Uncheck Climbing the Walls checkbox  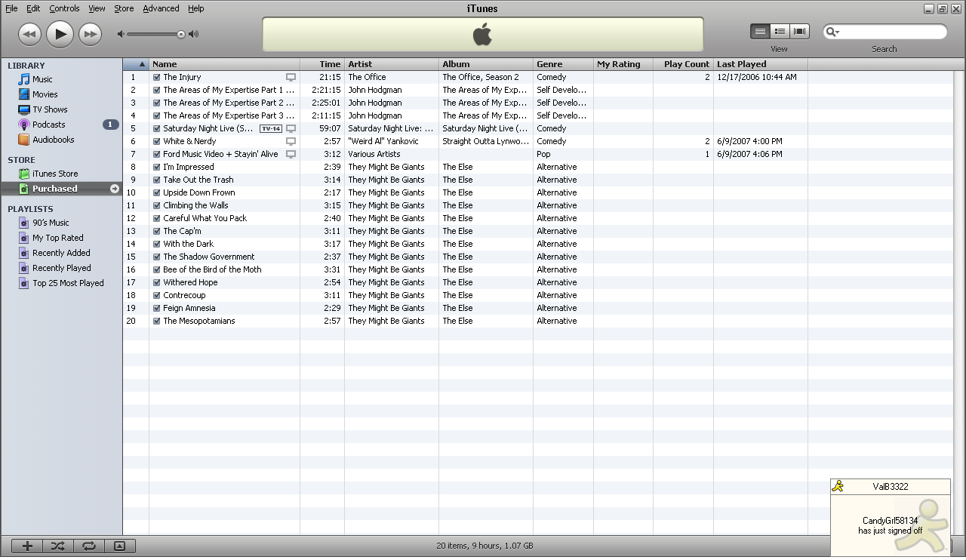tap(156, 205)
